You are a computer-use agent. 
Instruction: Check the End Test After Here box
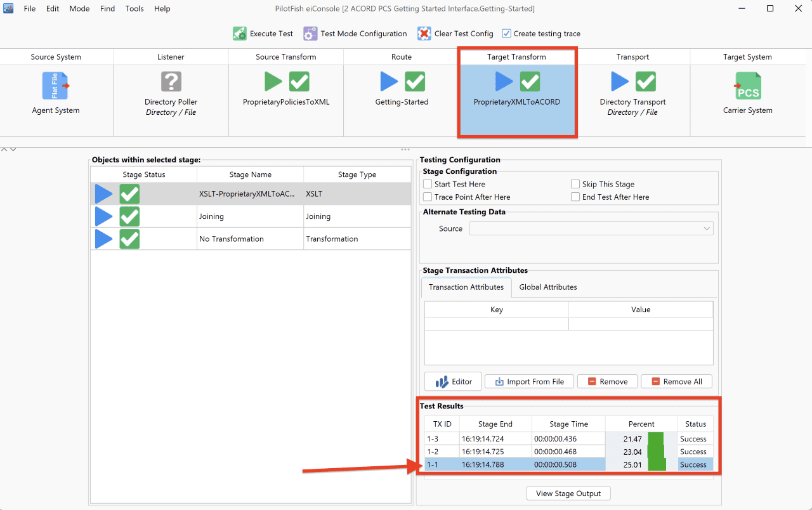click(x=575, y=197)
